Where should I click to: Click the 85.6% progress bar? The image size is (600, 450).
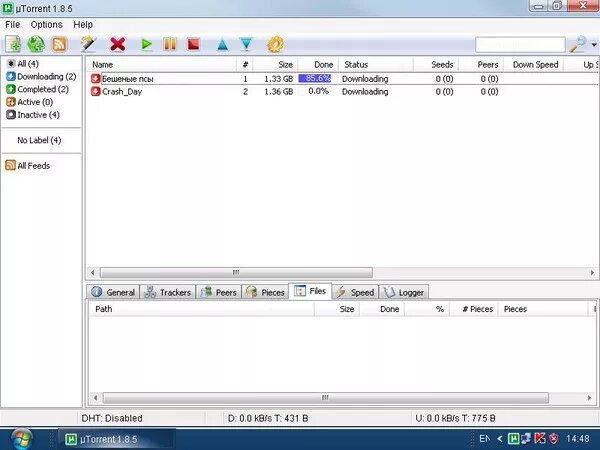pos(315,78)
